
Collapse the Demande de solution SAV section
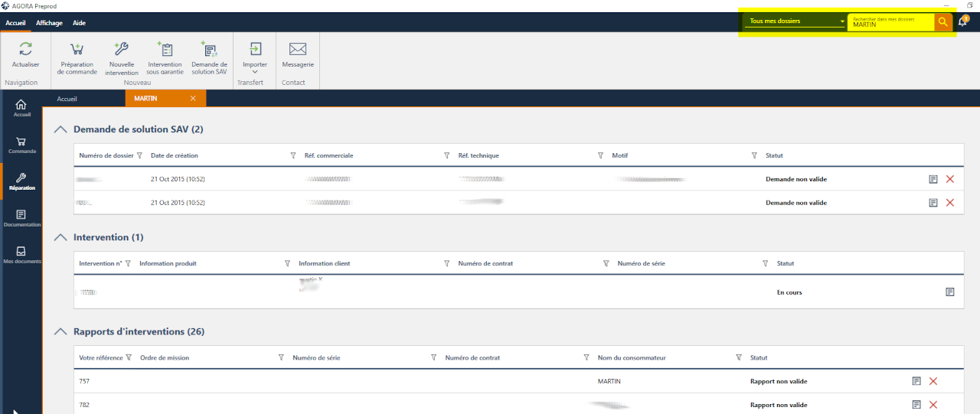pos(60,129)
